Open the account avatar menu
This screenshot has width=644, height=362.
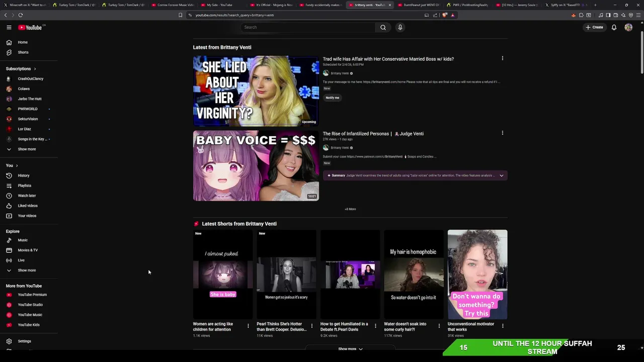(x=628, y=27)
